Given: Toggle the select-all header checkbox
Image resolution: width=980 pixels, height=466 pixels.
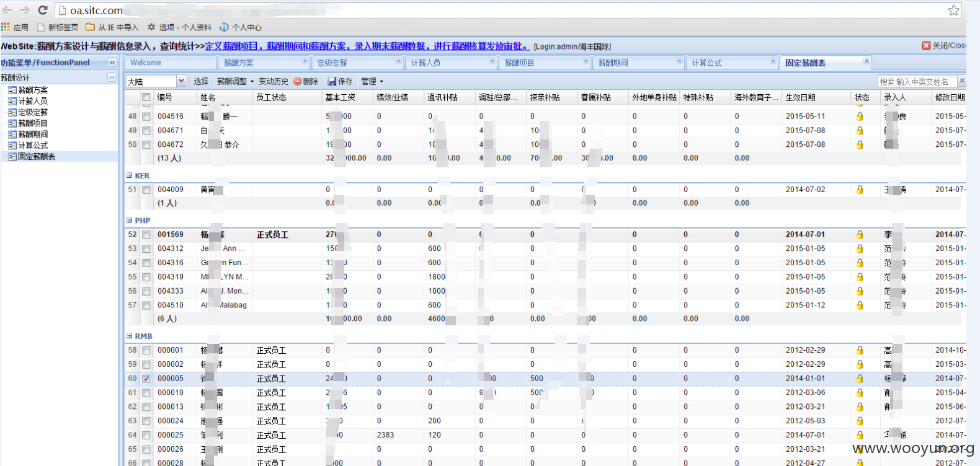Looking at the screenshot, I should (x=146, y=97).
